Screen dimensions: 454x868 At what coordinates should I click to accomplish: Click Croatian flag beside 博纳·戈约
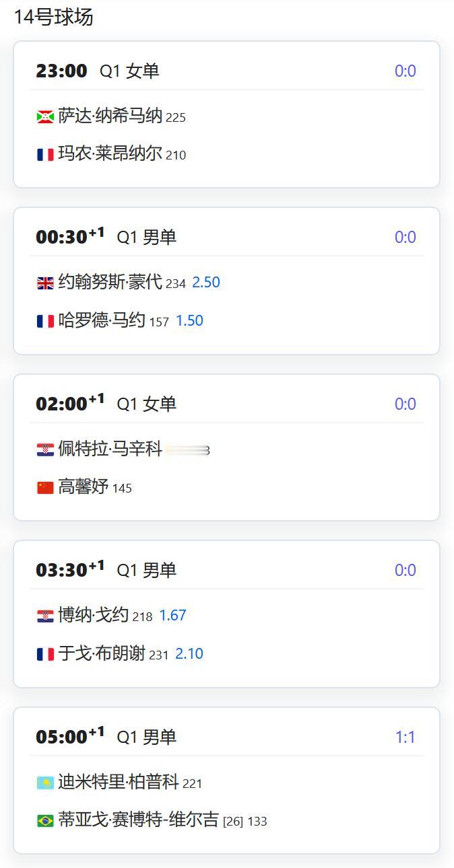tap(45, 616)
